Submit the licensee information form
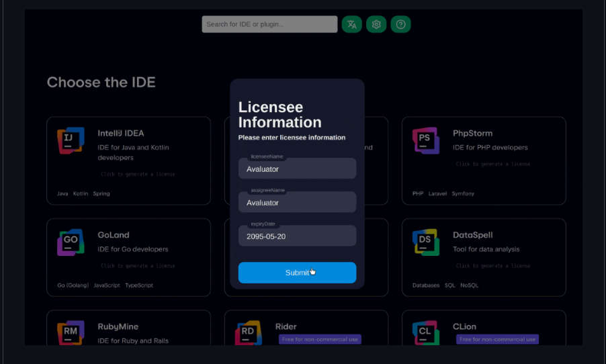606x364 pixels. pos(297,273)
